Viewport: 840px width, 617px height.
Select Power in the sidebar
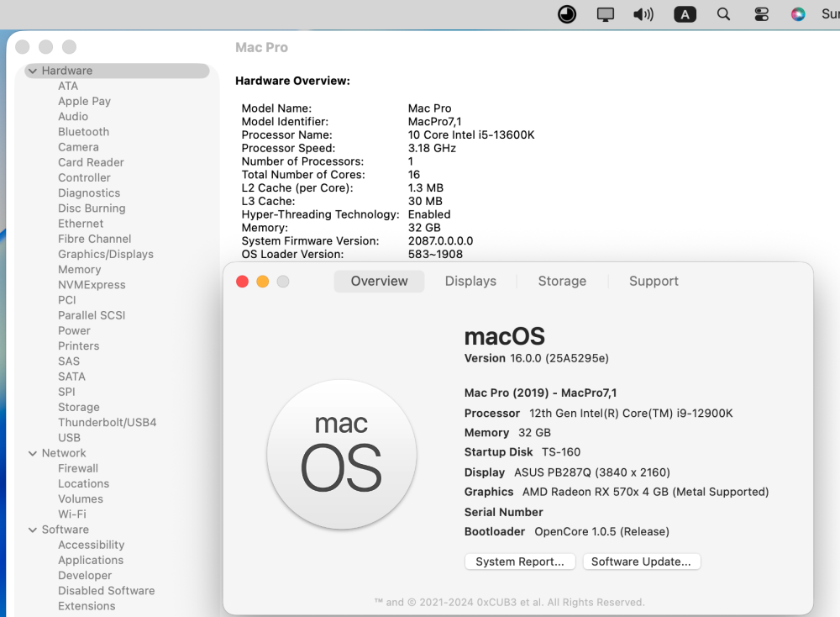[x=74, y=330]
